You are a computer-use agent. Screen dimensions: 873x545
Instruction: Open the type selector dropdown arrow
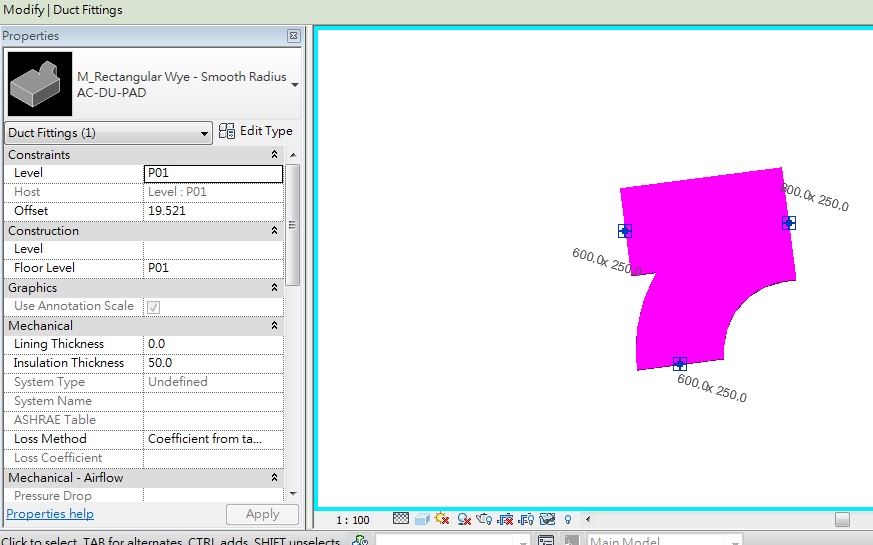pos(295,85)
